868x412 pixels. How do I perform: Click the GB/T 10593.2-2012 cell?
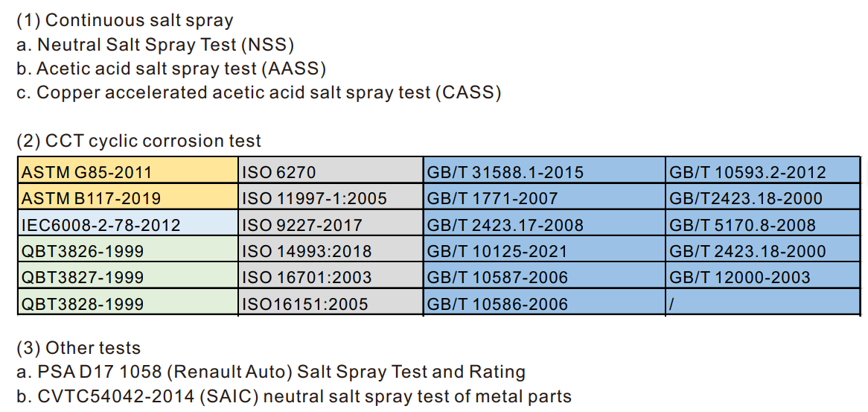coord(763,171)
